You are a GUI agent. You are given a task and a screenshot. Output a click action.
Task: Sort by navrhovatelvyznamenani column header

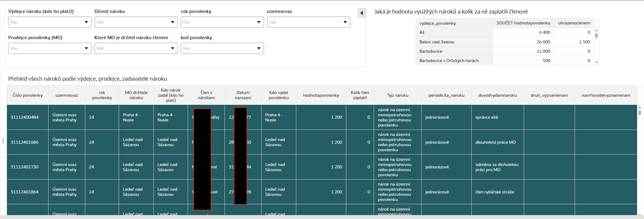(606, 95)
